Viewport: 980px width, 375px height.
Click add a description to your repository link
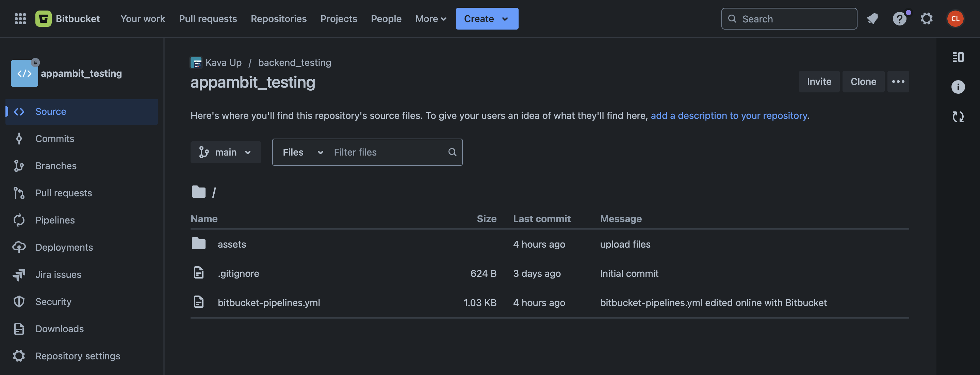coord(729,115)
